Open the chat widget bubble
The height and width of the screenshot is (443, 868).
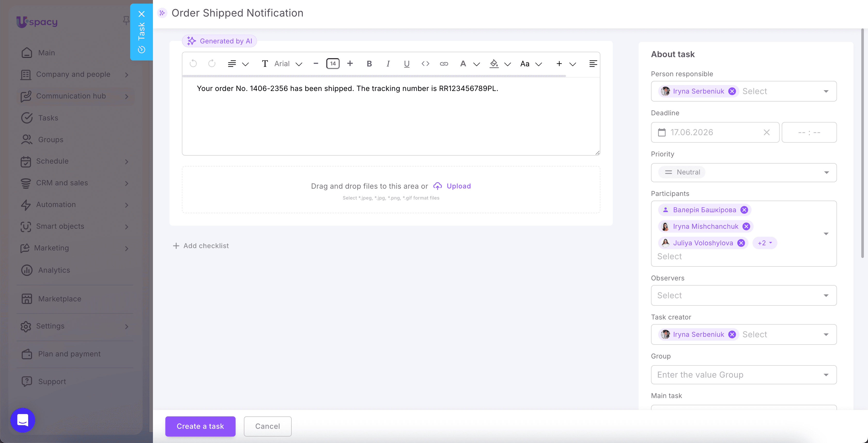22,420
